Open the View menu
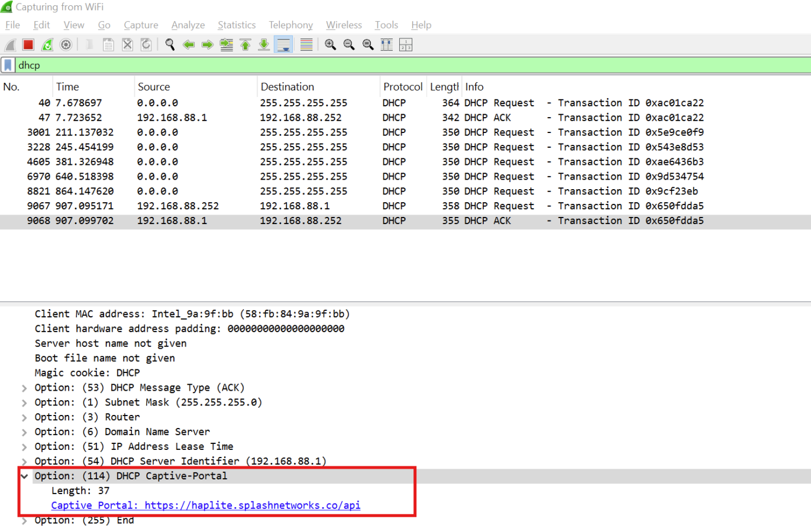811x532 pixels. pos(74,25)
